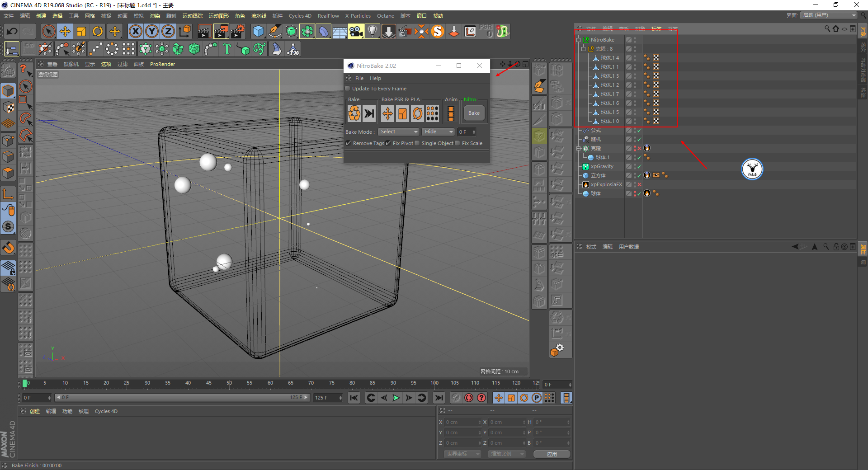This screenshot has height=470, width=868.
Task: Click the orange S icon in the toolbar
Action: (438, 31)
